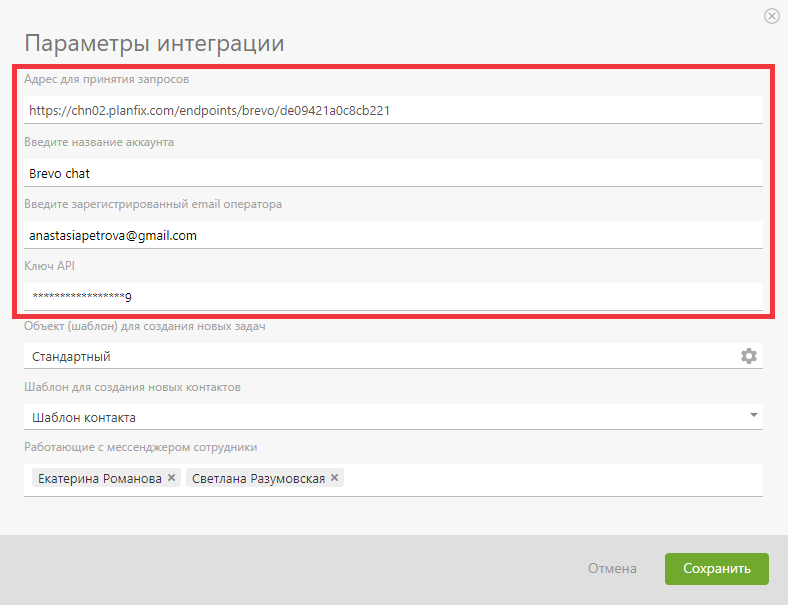Remove Екатерина Романова from employees
Image resolution: width=788 pixels, height=605 pixels.
point(171,477)
